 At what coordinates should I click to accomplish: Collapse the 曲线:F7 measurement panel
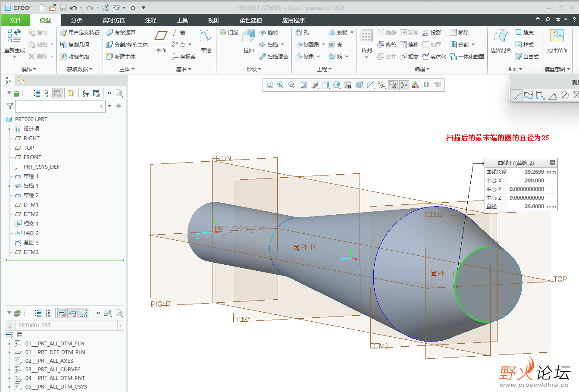552,163
